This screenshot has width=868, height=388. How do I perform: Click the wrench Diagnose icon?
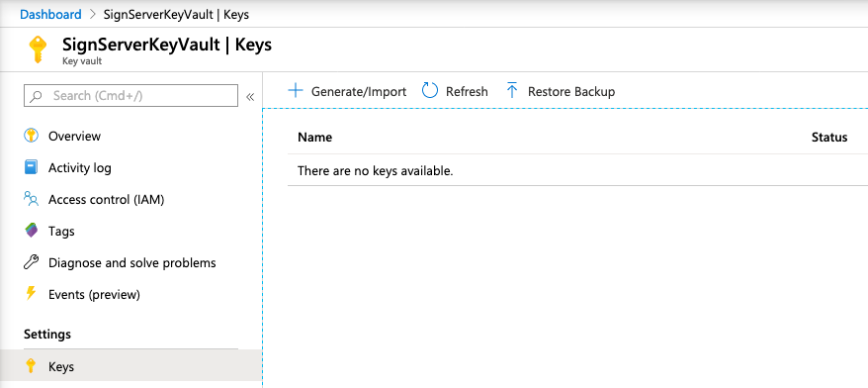click(31, 262)
